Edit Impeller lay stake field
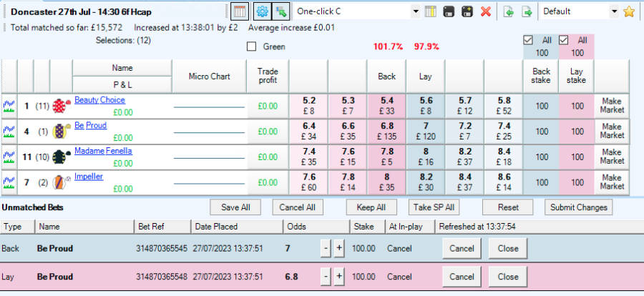 pos(577,182)
